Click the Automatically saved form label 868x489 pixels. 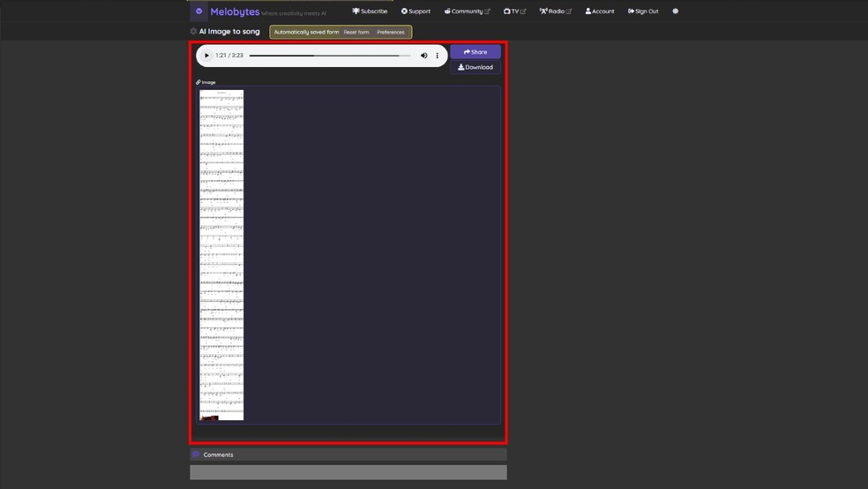click(306, 32)
